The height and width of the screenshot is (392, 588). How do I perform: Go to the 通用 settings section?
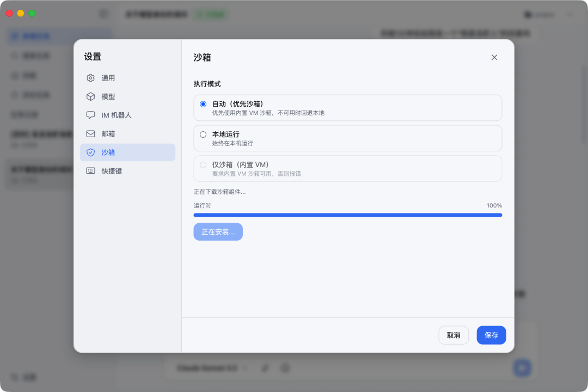pos(109,77)
